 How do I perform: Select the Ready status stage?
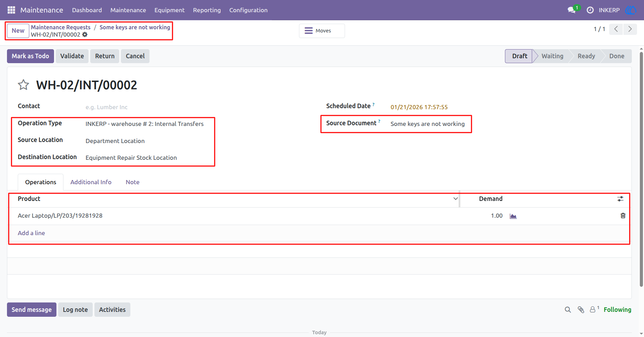tap(586, 56)
